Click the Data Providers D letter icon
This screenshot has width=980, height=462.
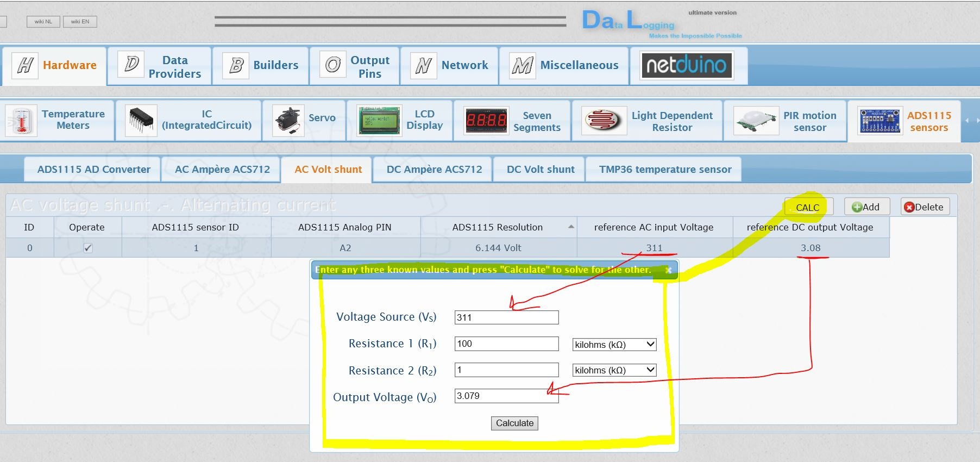(131, 65)
